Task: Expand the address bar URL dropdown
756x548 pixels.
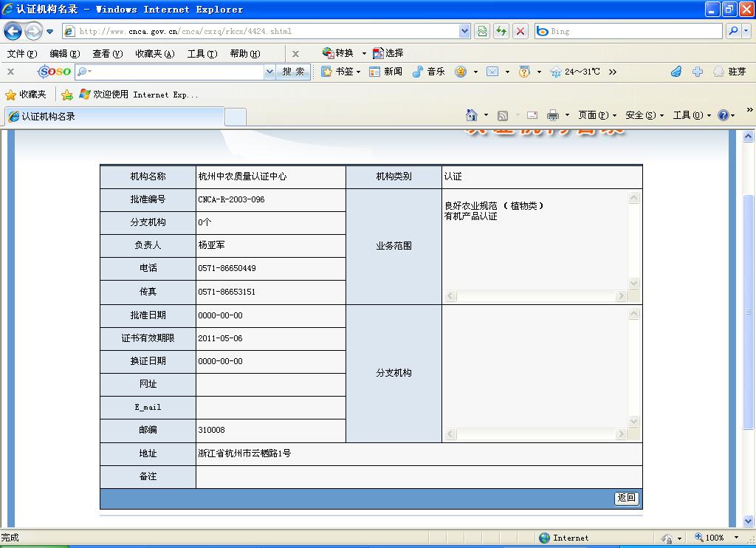Action: 464,31
